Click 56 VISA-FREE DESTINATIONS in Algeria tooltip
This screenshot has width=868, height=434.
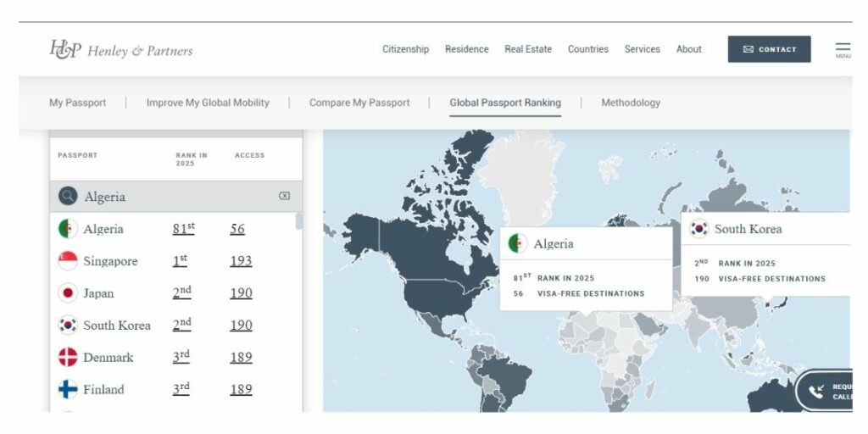(578, 294)
